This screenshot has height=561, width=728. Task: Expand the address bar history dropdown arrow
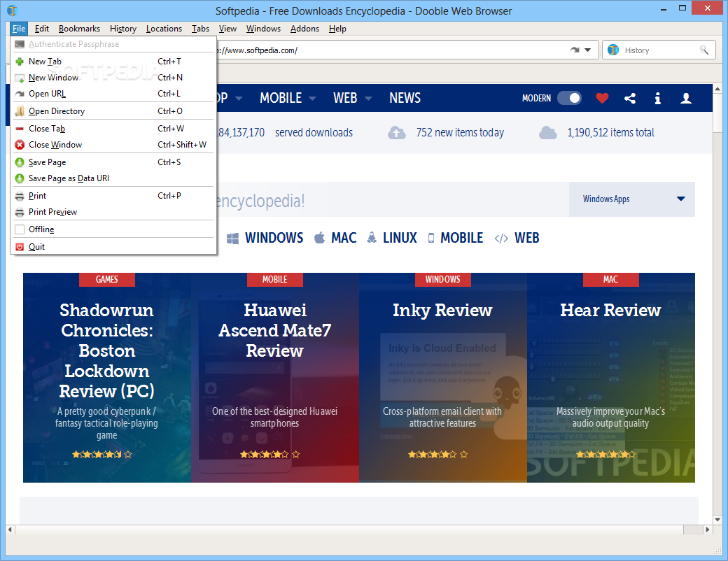pyautogui.click(x=587, y=50)
